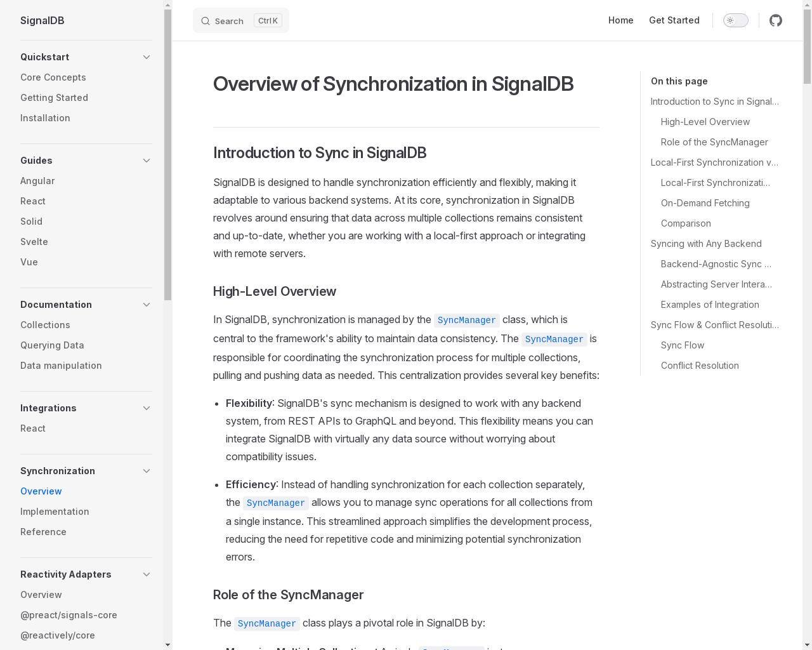Open @reactively/core adapter page
812x650 pixels.
(x=58, y=635)
